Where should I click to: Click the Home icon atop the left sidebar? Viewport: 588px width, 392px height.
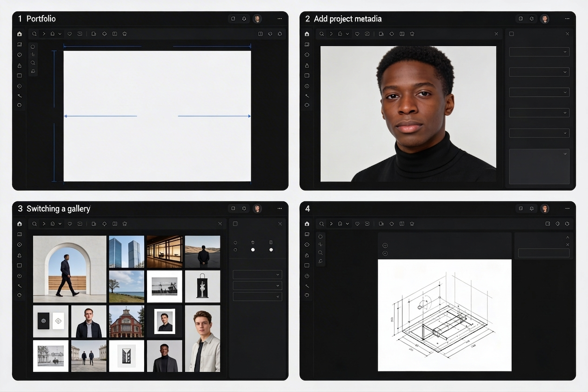[19, 33]
